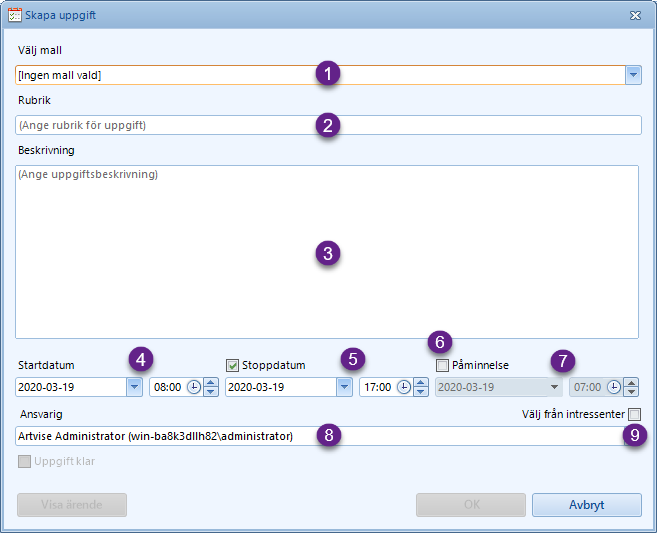This screenshot has width=657, height=533.
Task: Increase stop time 17:00 with up arrow
Action: click(x=421, y=382)
